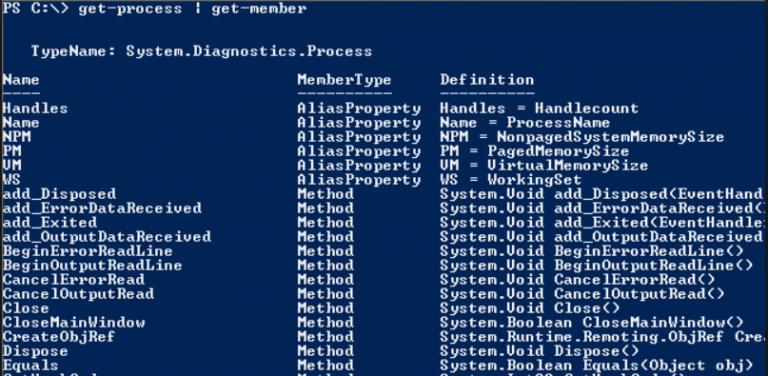
Task: Click the System.Void Dispose() definition
Action: coord(539,352)
